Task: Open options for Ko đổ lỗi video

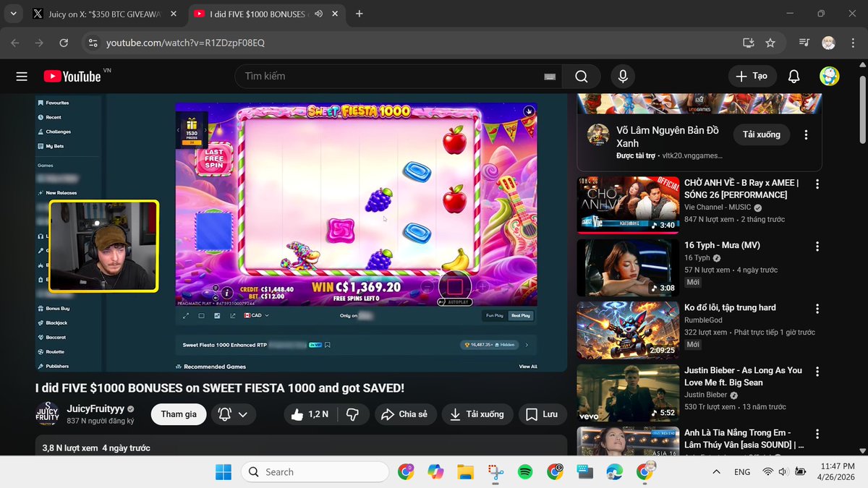Action: (x=817, y=308)
